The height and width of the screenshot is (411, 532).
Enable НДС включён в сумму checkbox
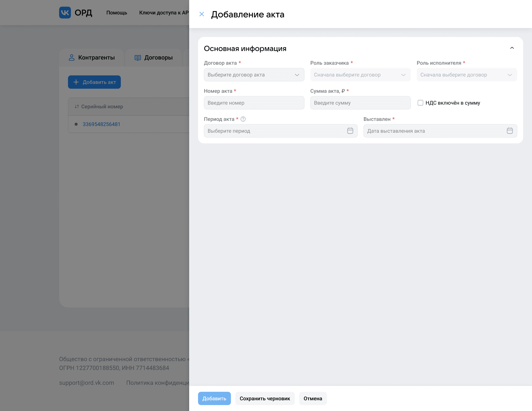(x=420, y=103)
